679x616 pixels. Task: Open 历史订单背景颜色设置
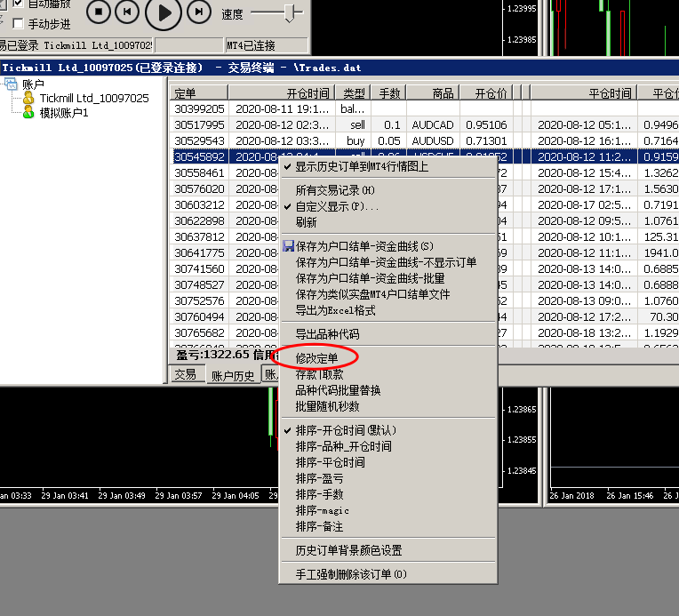[x=348, y=550]
